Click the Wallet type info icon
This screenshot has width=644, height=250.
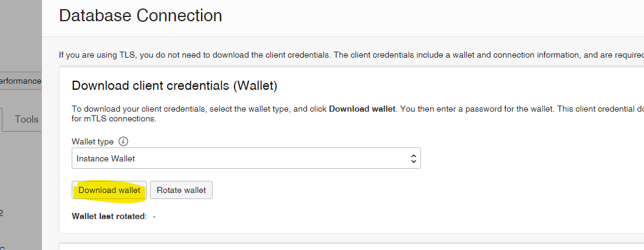[123, 141]
